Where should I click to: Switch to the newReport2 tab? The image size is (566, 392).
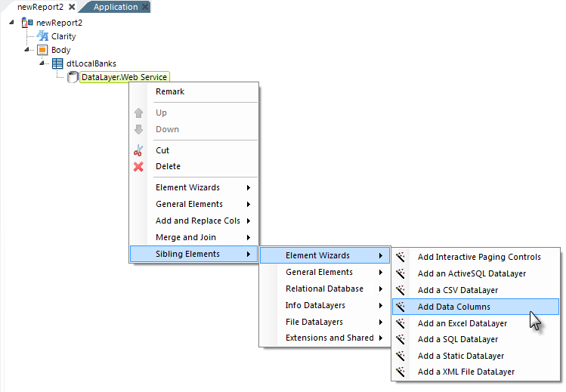(x=40, y=7)
